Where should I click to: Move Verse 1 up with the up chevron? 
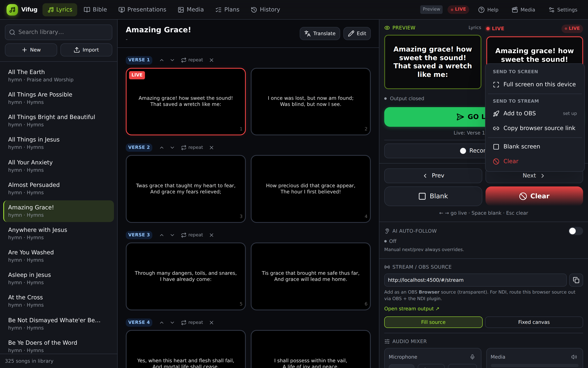161,60
